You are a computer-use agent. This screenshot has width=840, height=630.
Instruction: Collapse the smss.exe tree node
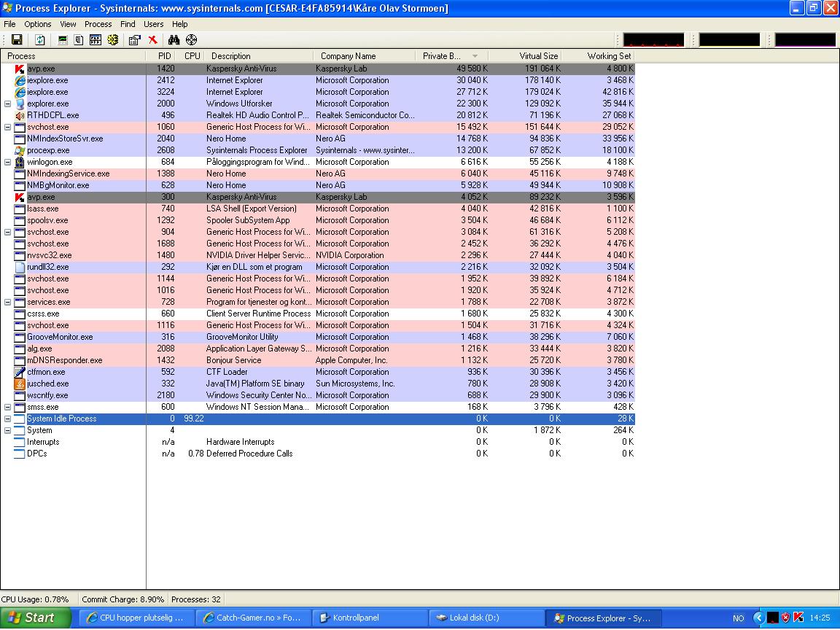(7, 407)
